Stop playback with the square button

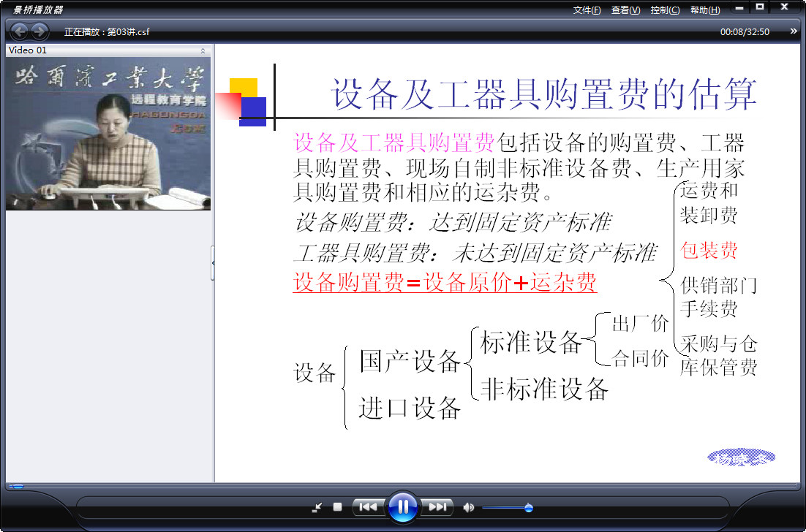[337, 507]
